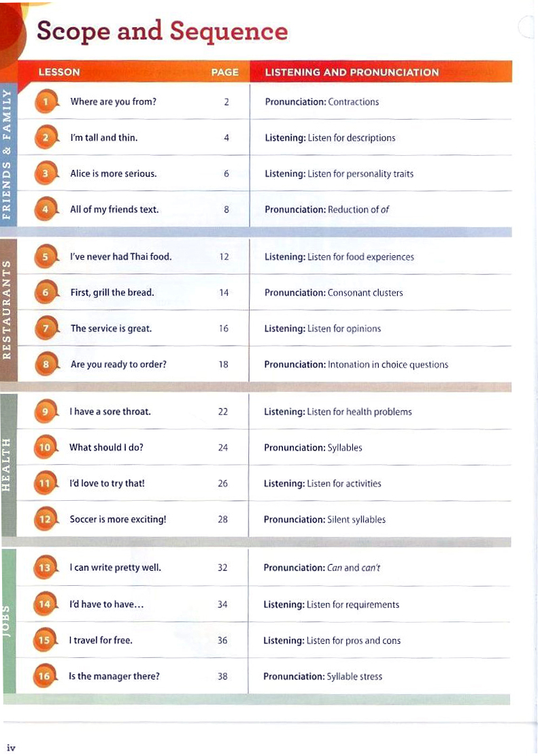Click lesson title "Soccer is more exciting!"

coord(118,520)
